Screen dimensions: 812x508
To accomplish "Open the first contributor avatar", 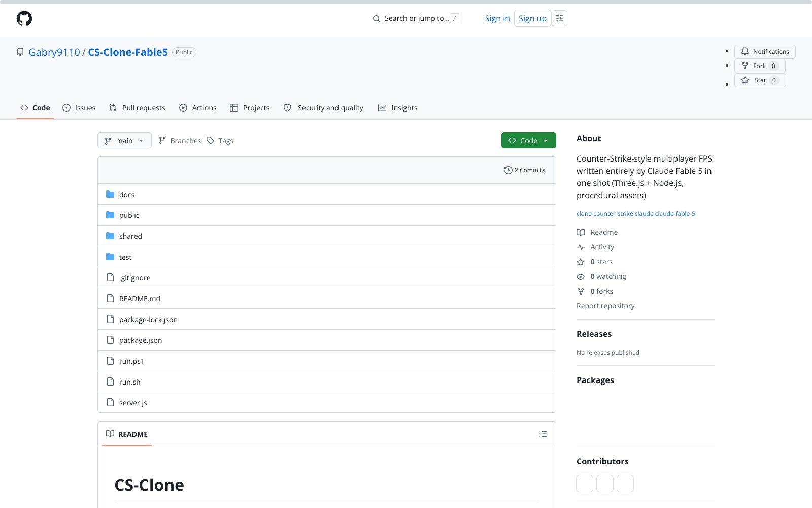I will (585, 484).
